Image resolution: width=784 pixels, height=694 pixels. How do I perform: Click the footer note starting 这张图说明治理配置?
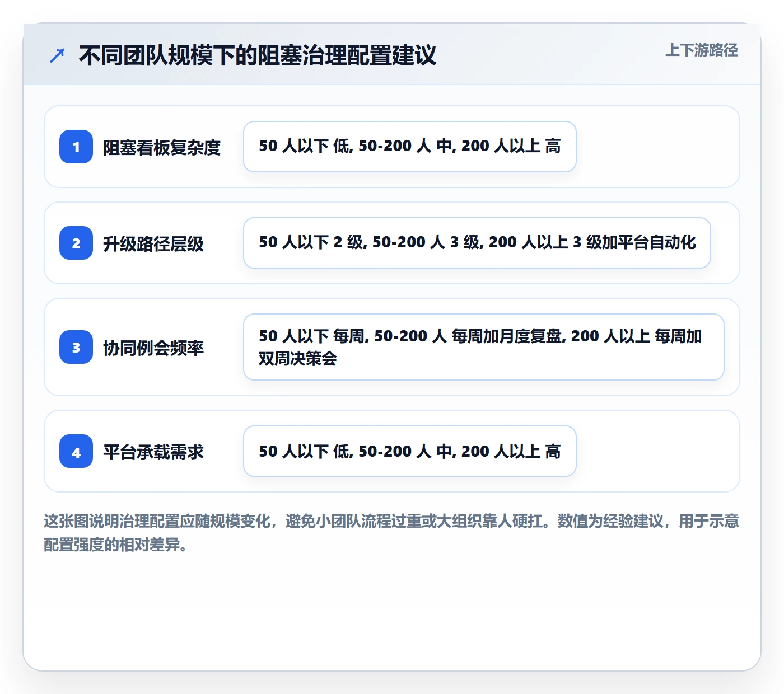391,533
